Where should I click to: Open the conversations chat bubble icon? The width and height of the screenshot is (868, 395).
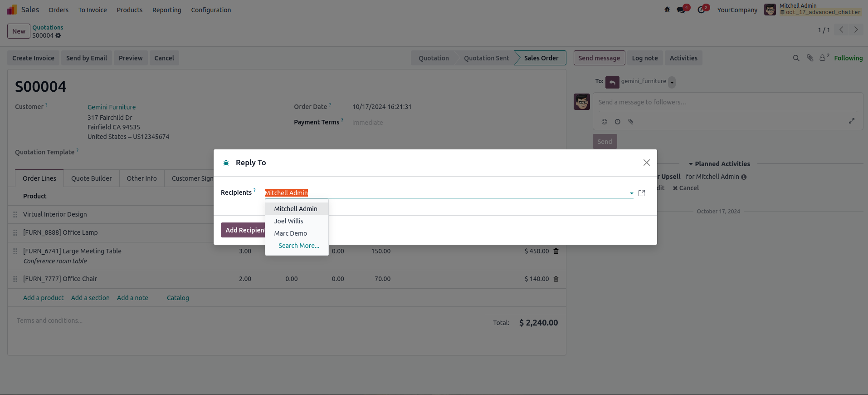(681, 10)
